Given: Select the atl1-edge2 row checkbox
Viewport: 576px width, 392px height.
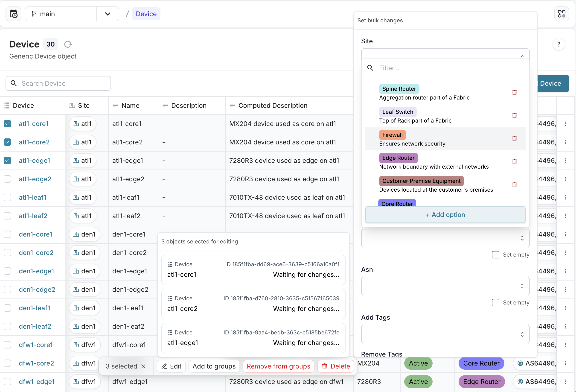Looking at the screenshot, I should (7, 179).
